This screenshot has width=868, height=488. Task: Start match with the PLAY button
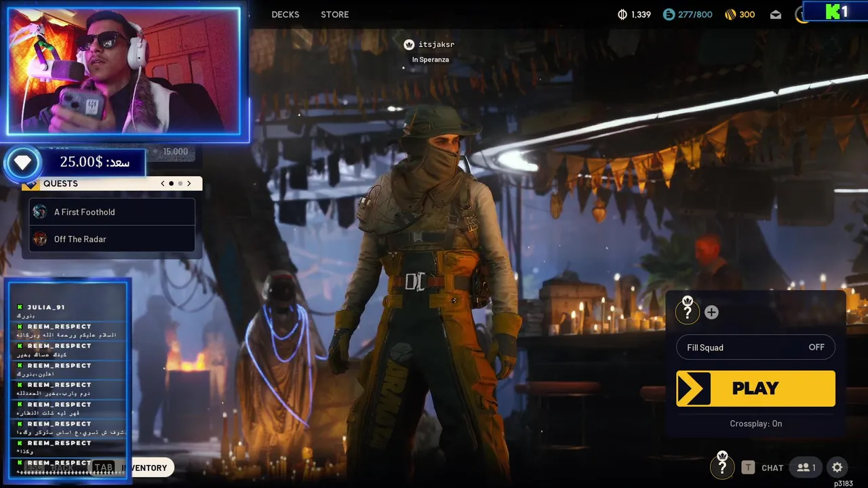click(x=755, y=388)
